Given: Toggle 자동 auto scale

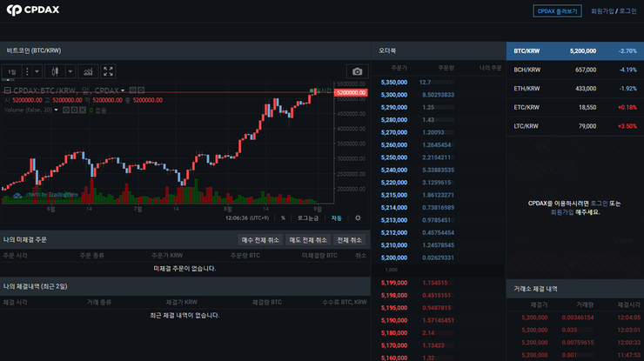Looking at the screenshot, I should click(337, 218).
